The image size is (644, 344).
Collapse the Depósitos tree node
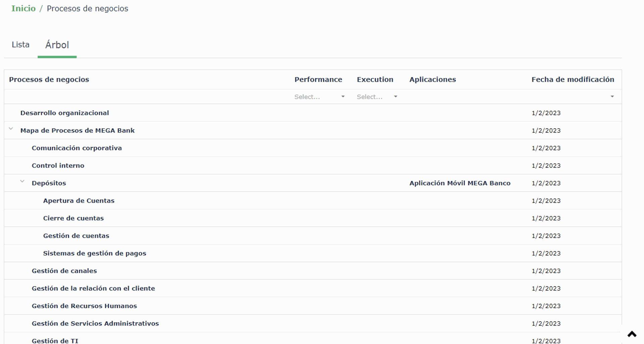(22, 181)
